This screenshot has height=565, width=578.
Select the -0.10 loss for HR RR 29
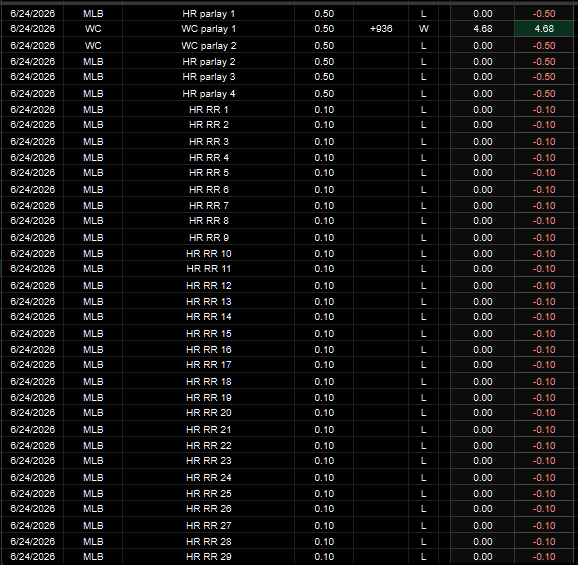pyautogui.click(x=544, y=557)
